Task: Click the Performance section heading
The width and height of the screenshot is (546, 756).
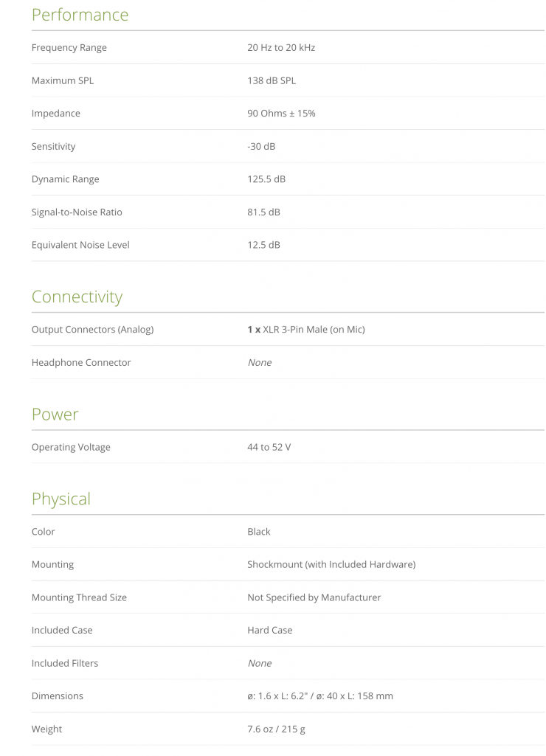Action: pos(80,15)
